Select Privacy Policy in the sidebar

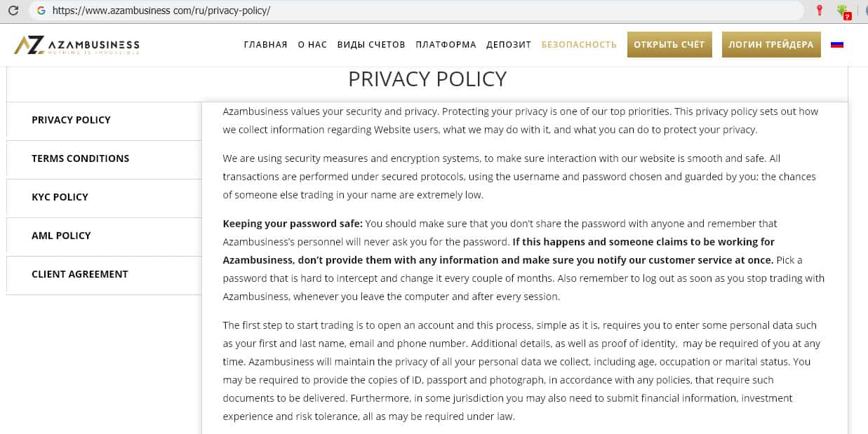click(71, 120)
